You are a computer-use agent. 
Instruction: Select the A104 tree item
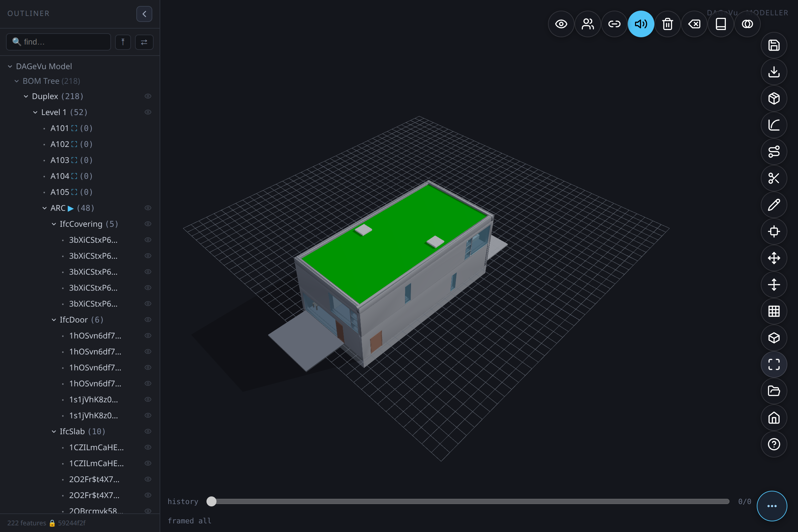point(60,176)
